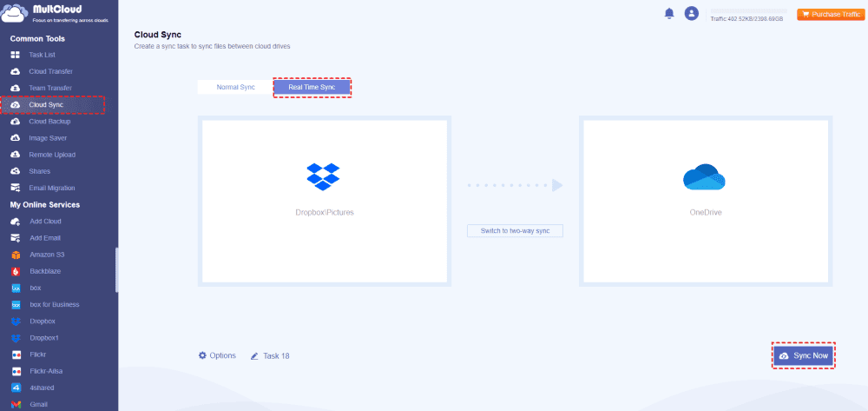Click the Shares label
The width and height of the screenshot is (868, 411).
[40, 171]
